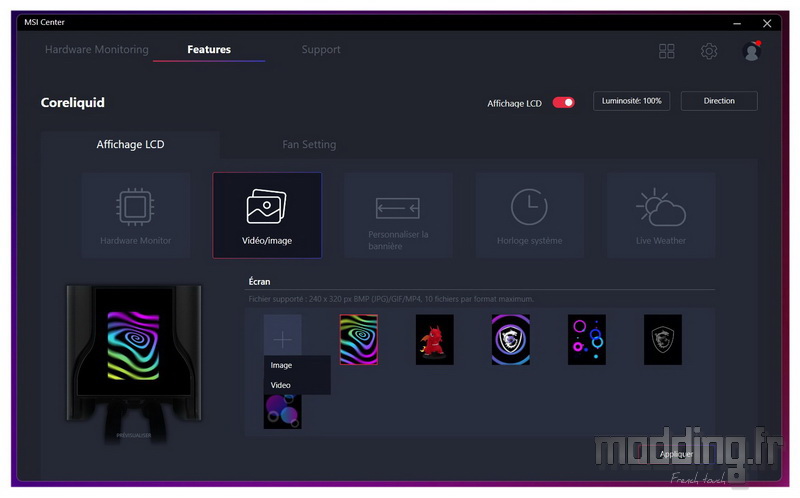Select the rainbow swirl thumbnail
800x498 pixels.
click(x=359, y=339)
